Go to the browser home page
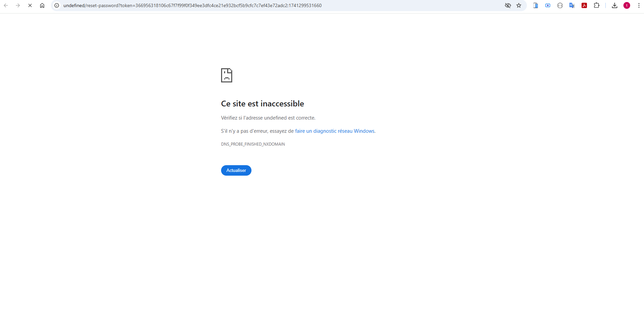This screenshot has height=329, width=644. tap(42, 5)
